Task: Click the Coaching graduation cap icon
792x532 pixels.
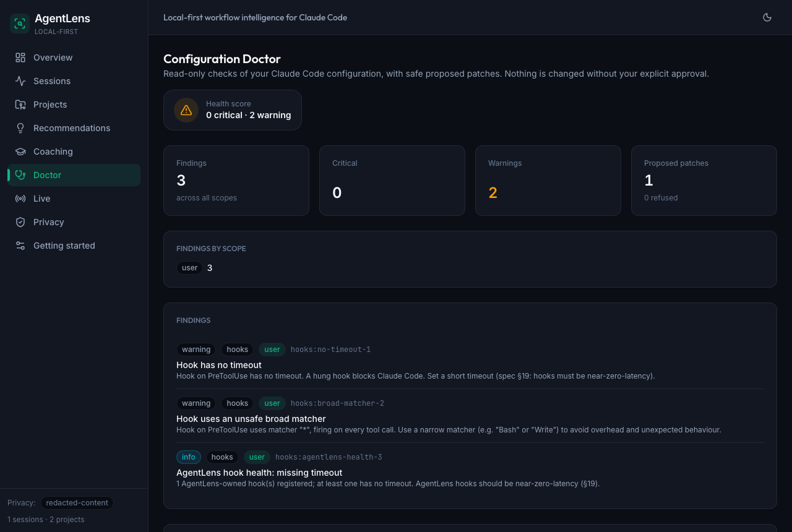Action: [20, 152]
